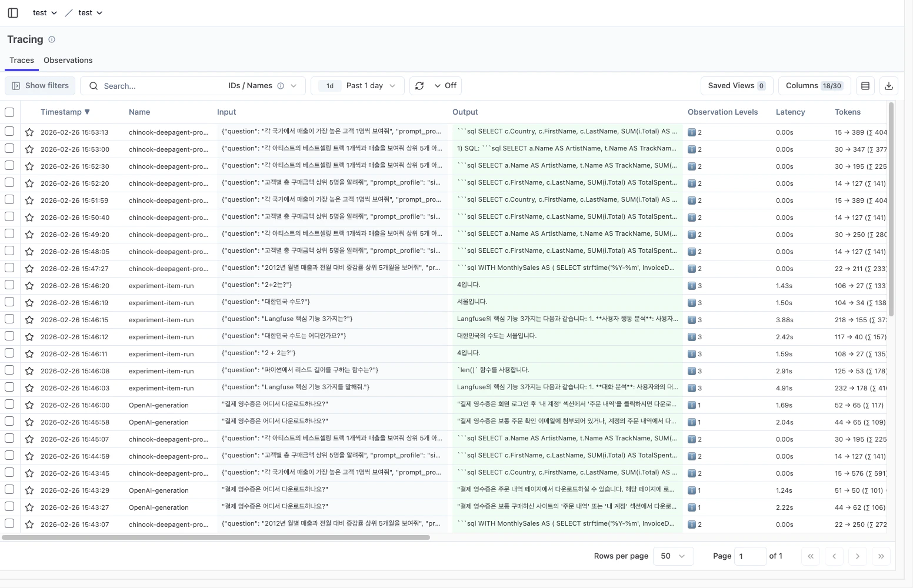Viewport: 913px width, 588px height.
Task: Switch to the Observations tab
Action: point(68,60)
